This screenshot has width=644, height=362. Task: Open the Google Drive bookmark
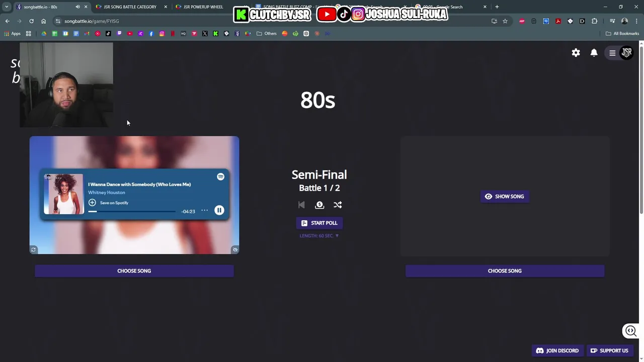pyautogui.click(x=44, y=34)
